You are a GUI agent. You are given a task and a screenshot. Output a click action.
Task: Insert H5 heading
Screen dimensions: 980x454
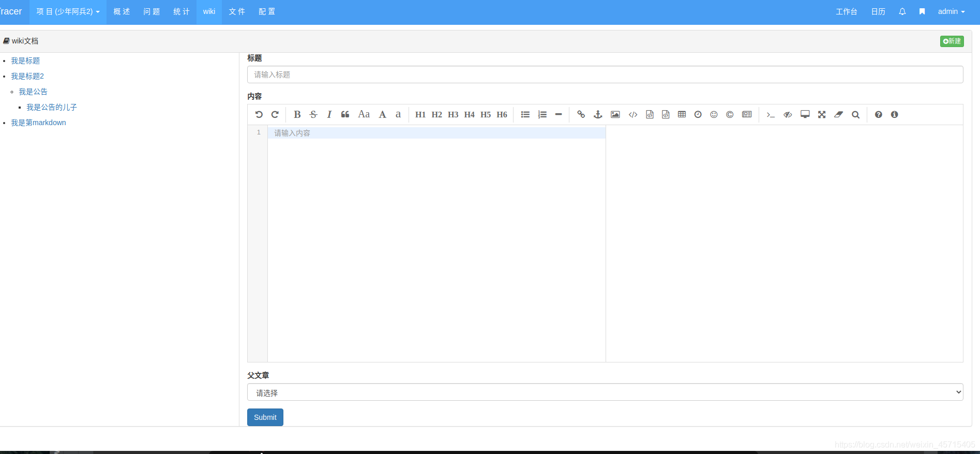[486, 115]
